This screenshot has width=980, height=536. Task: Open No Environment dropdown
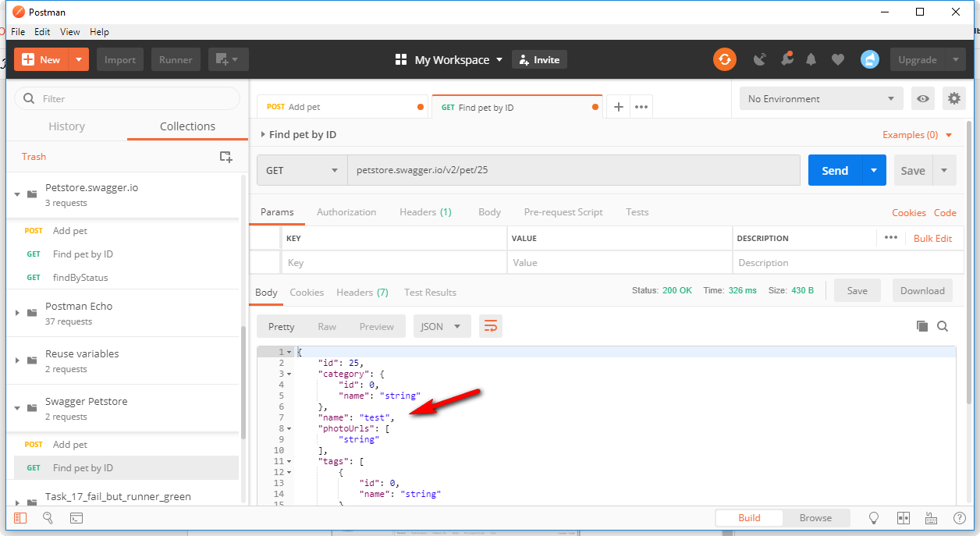point(821,99)
